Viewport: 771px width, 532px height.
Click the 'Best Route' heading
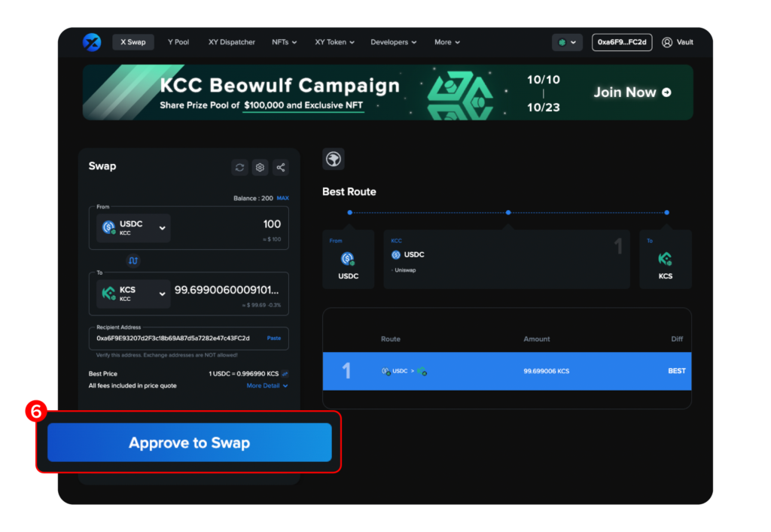(x=349, y=192)
